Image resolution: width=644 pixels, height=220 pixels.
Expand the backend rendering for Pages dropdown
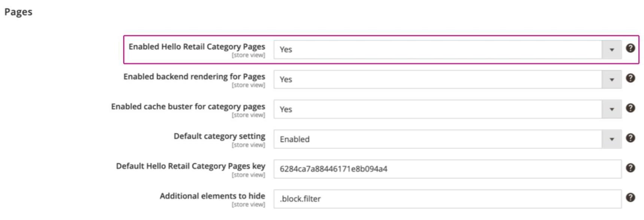(x=447, y=80)
